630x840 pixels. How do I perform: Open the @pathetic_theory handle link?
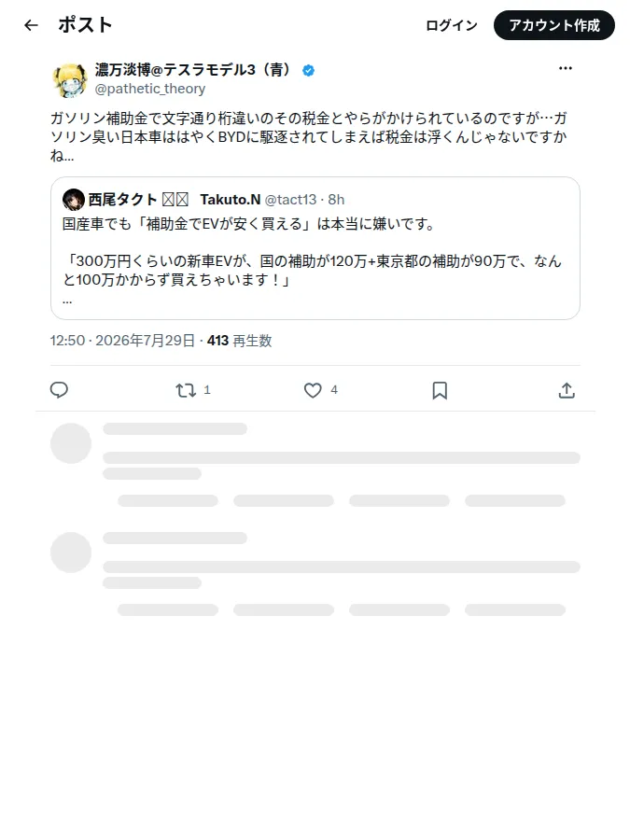pyautogui.click(x=150, y=89)
